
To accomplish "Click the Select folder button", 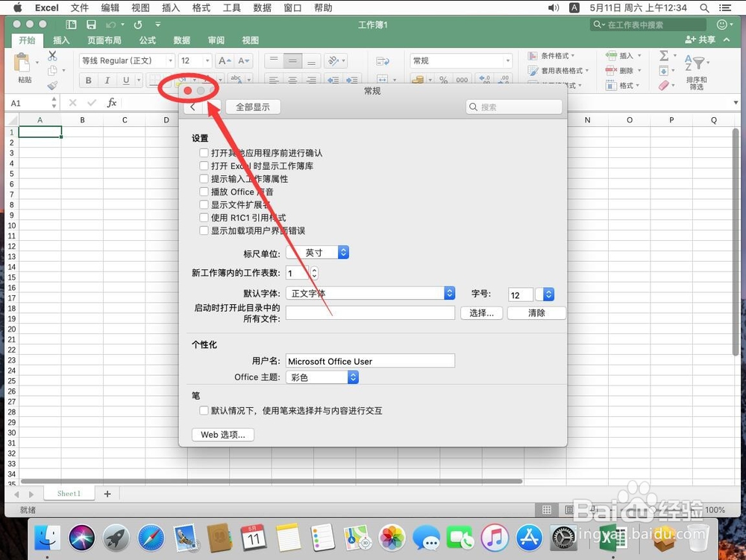I will (481, 312).
